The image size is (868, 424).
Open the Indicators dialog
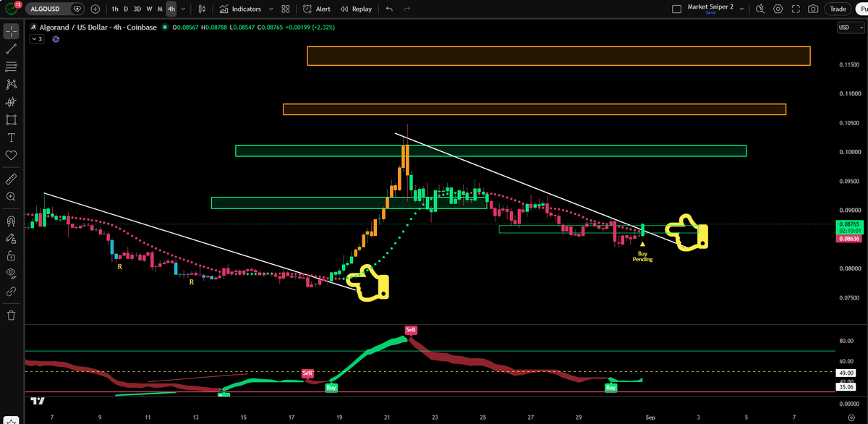[240, 9]
